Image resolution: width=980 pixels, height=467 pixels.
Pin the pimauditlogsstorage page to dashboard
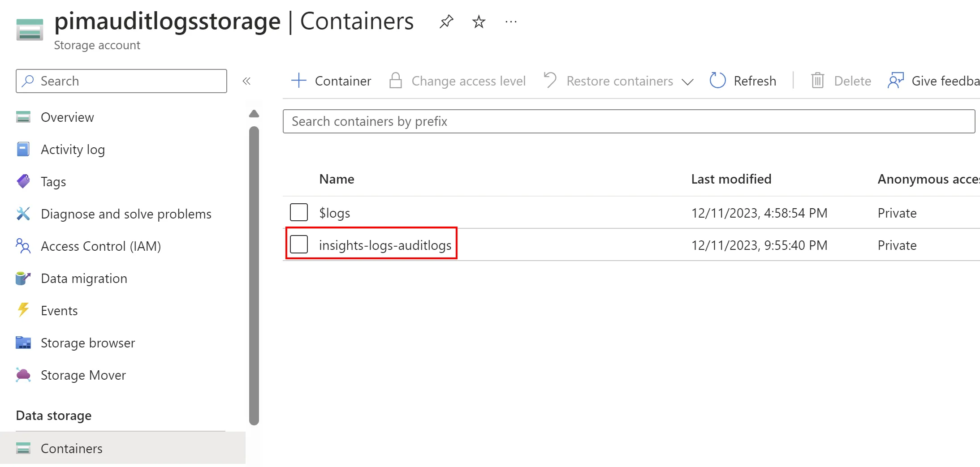[x=446, y=21]
